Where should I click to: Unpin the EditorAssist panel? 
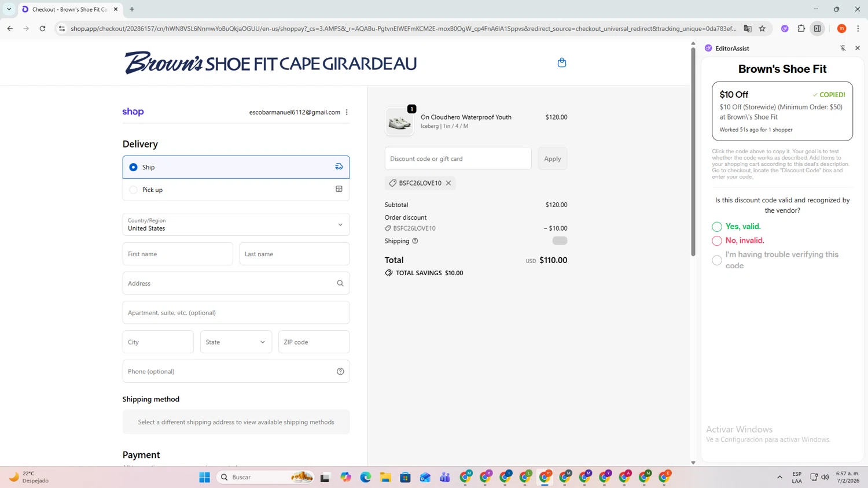pos(843,48)
